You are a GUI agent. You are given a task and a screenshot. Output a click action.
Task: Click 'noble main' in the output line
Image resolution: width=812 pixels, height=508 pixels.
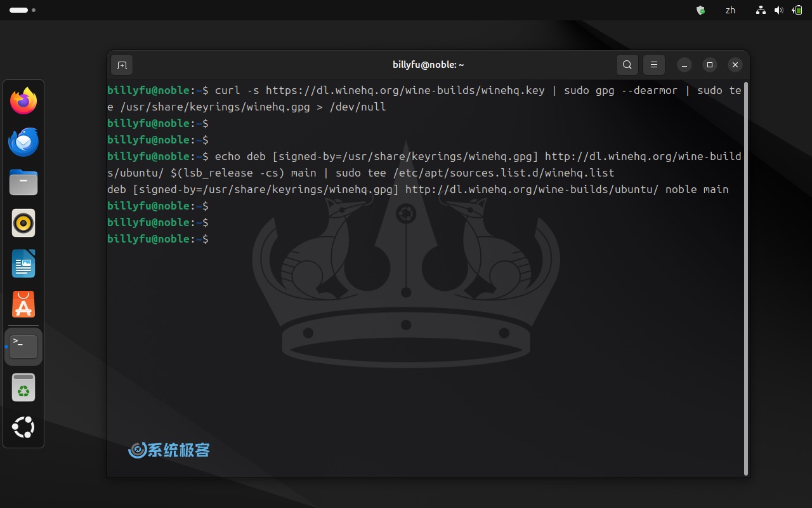pos(697,189)
